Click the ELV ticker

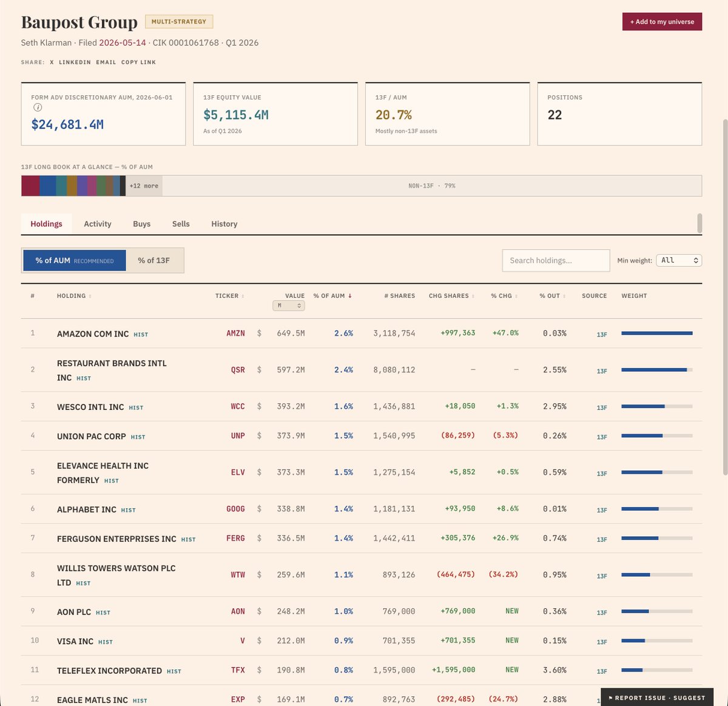(x=238, y=472)
